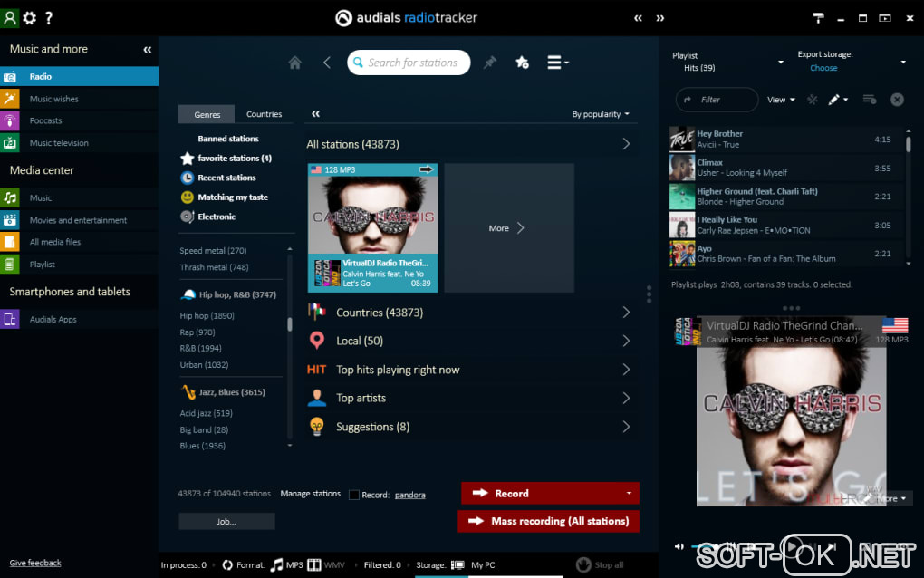Collapse the genres panel with double arrows
Viewport: 924px width, 578px height.
pyautogui.click(x=316, y=114)
